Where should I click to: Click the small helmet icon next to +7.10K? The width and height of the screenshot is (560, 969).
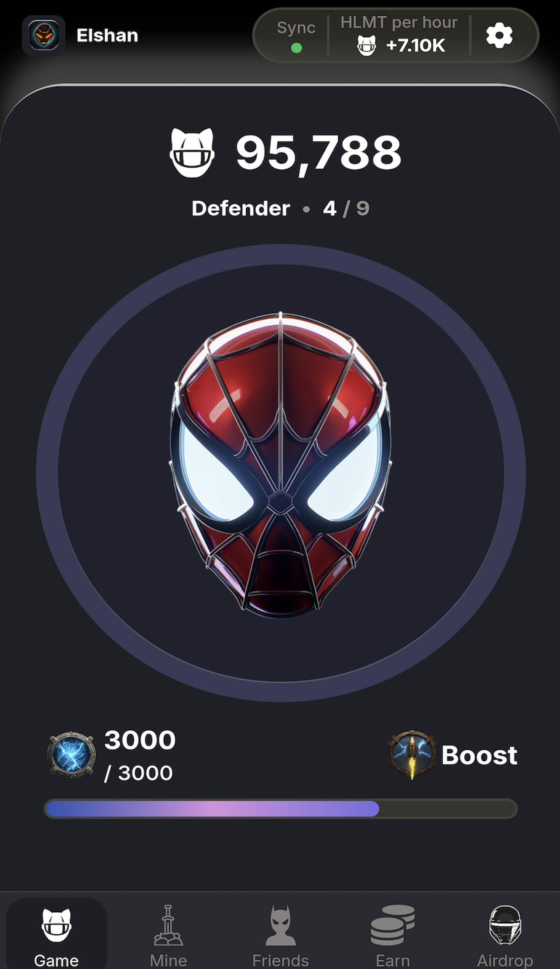tap(366, 46)
